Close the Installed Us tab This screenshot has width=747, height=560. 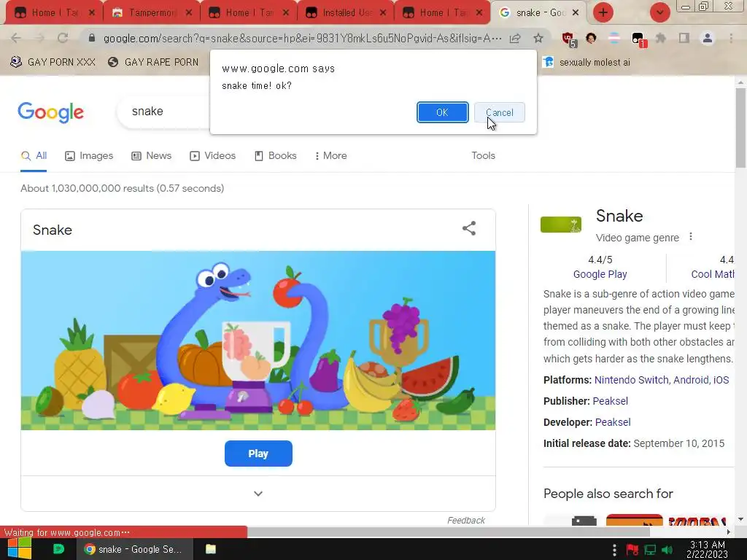(x=383, y=13)
